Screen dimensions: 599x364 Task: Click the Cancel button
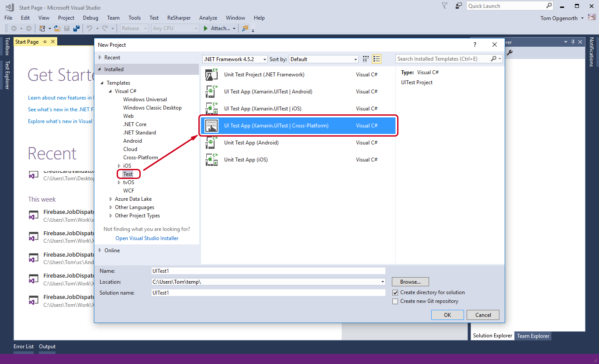pos(483,315)
